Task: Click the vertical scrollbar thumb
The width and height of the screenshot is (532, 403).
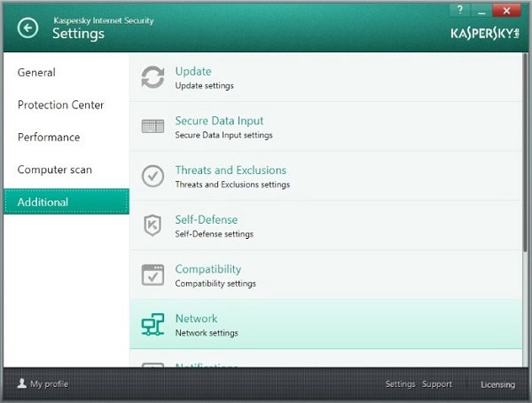Action: coord(525,153)
